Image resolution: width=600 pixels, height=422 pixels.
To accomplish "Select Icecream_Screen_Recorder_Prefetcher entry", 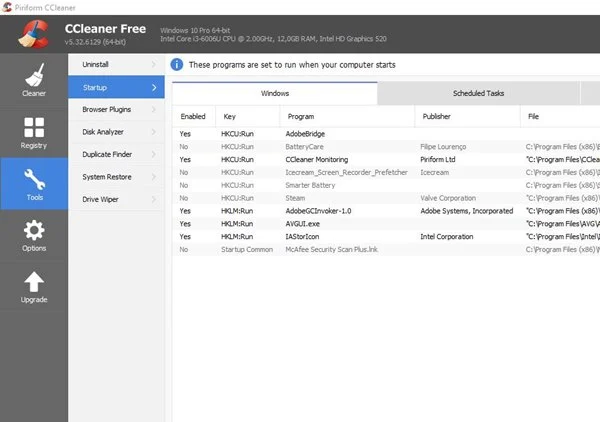I will tap(386, 173).
